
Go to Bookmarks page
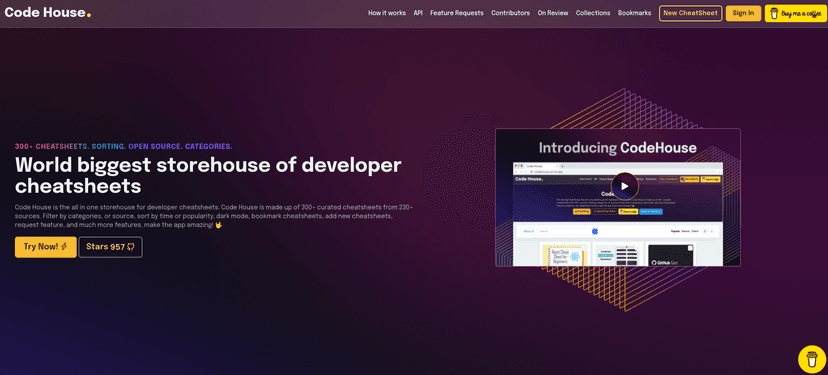click(634, 13)
